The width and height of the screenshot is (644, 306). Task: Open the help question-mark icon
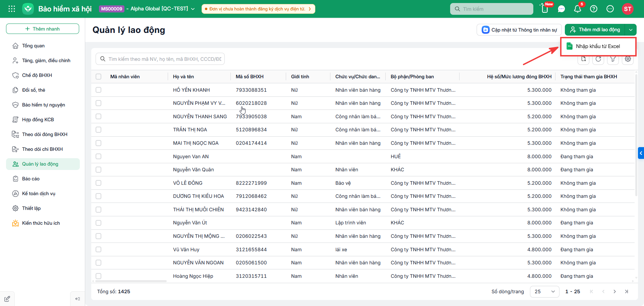[x=594, y=9]
